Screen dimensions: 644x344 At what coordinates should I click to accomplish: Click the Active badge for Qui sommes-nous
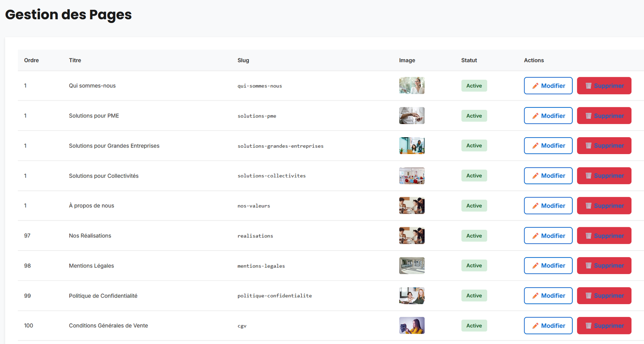[474, 86]
